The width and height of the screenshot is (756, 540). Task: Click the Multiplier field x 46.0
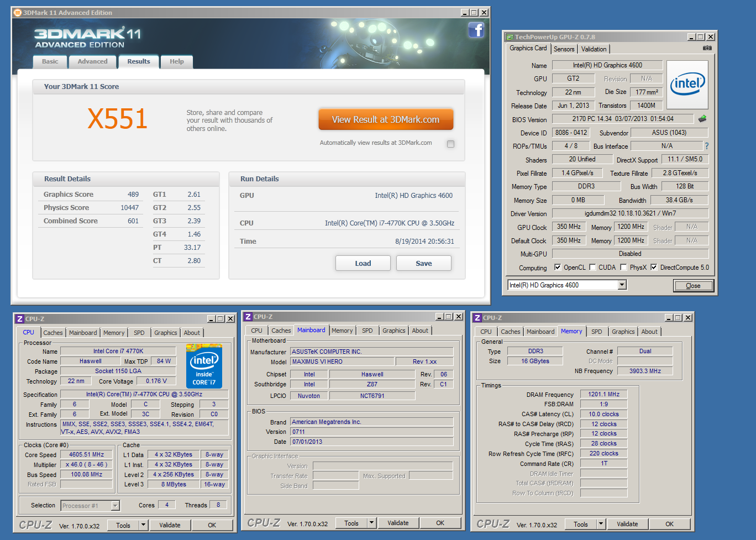(x=87, y=464)
